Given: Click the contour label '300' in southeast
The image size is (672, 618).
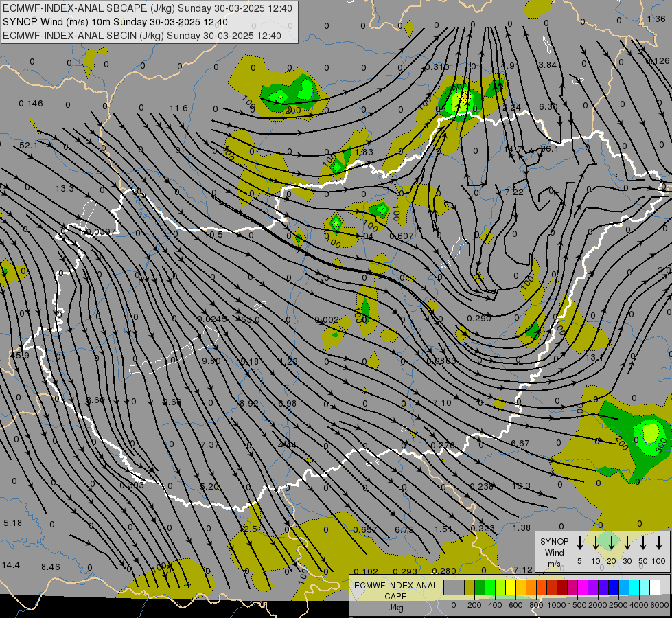Looking at the screenshot, I should (661, 444).
